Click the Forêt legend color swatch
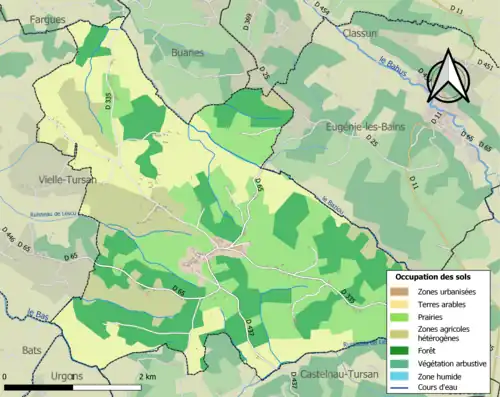The height and width of the screenshot is (397, 500). click(399, 351)
